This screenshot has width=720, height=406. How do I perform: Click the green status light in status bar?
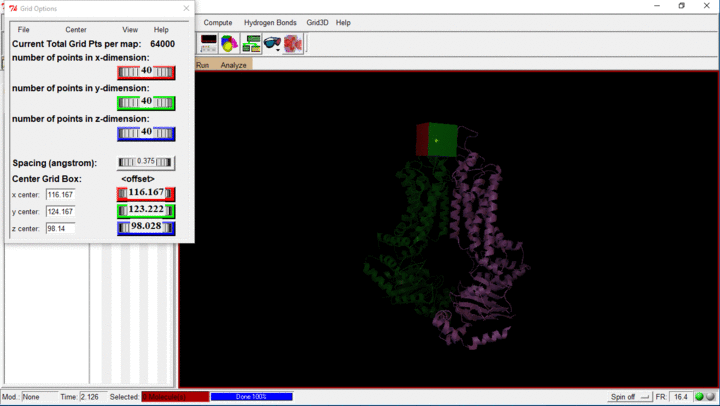pyautogui.click(x=700, y=397)
